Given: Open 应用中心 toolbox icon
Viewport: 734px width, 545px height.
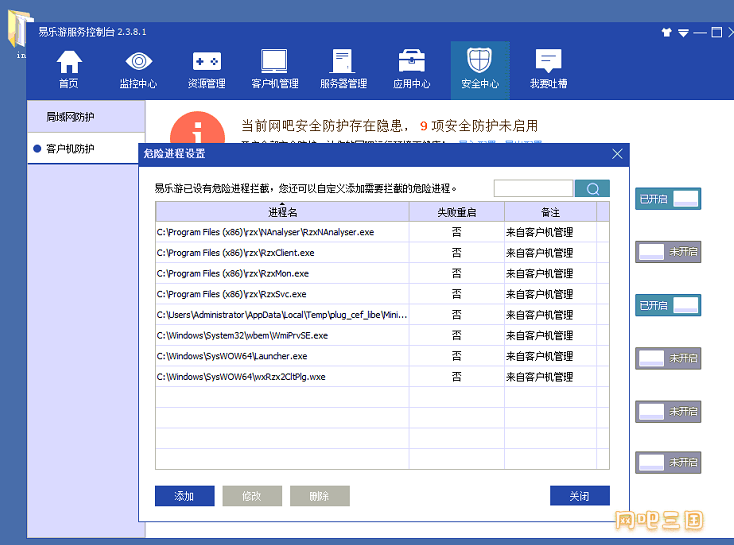Looking at the screenshot, I should coord(411,69).
